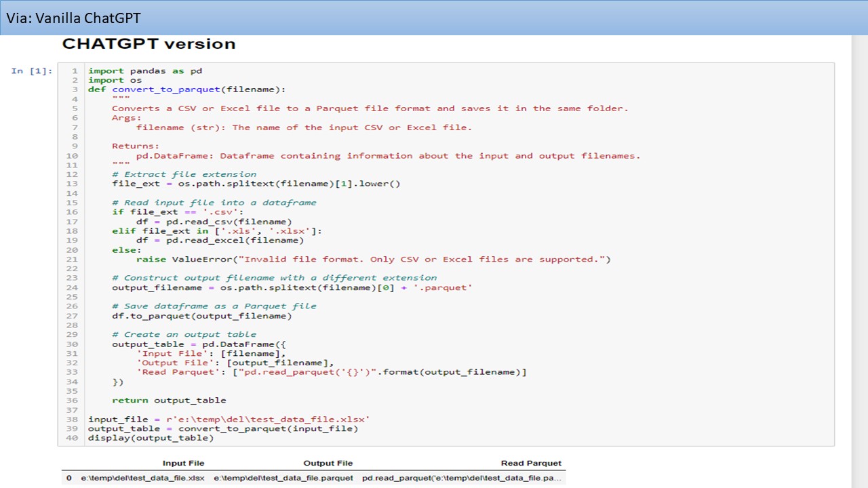The width and height of the screenshot is (868, 488).
Task: Click the df.to_parquet line
Action: (x=202, y=315)
